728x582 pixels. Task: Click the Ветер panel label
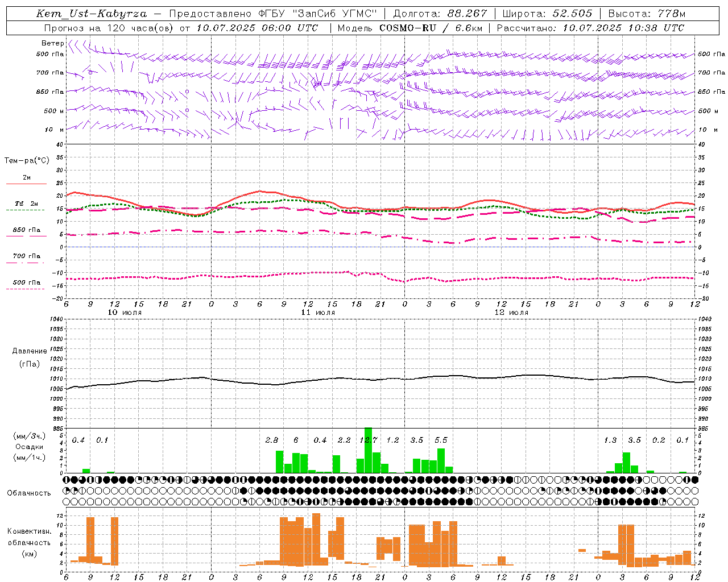pyautogui.click(x=53, y=43)
